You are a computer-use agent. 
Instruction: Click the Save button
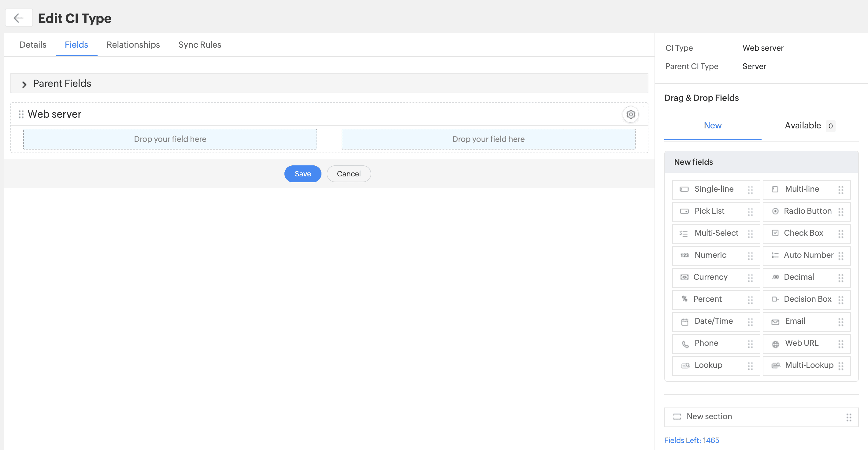click(x=302, y=174)
